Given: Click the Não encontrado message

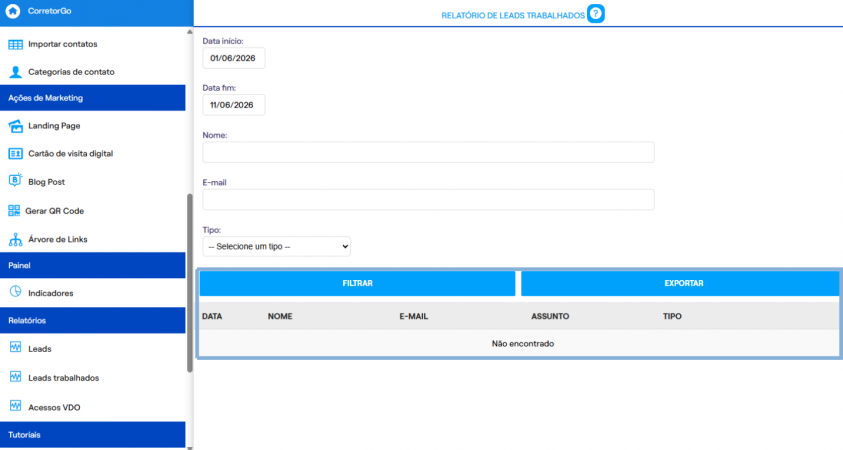Looking at the screenshot, I should coord(523,344).
